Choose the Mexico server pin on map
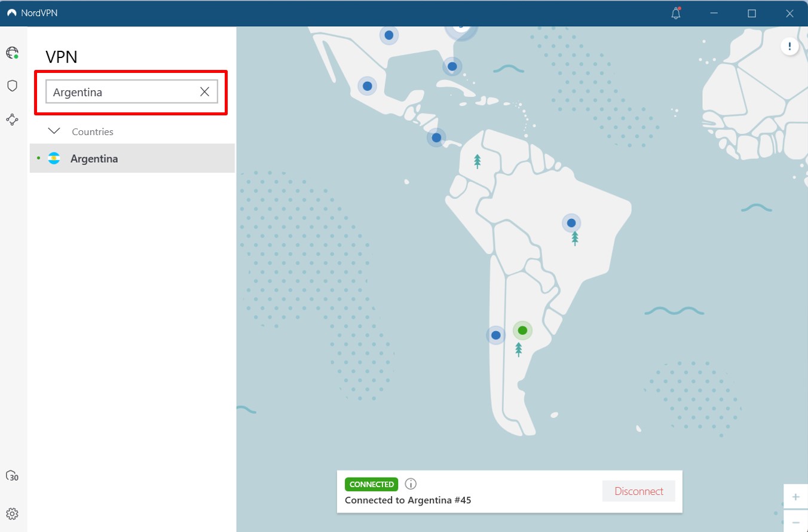The width and height of the screenshot is (808, 532). pyautogui.click(x=367, y=86)
